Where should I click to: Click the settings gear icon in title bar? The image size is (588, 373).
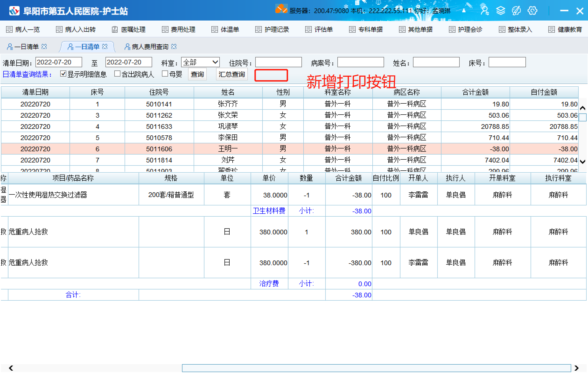coord(532,11)
